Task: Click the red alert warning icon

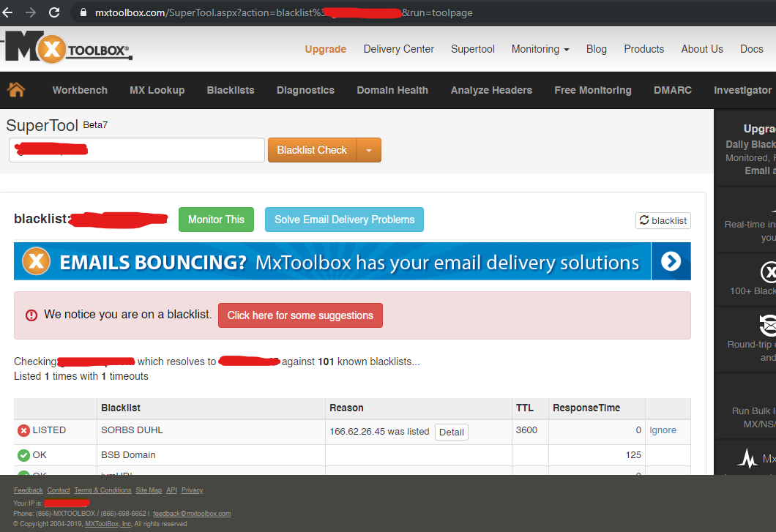Action: point(31,315)
